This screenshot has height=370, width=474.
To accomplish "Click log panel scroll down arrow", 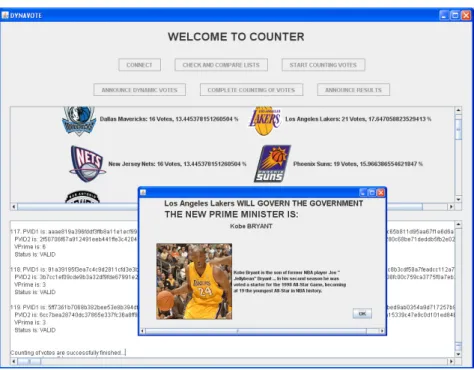I will 458,354.
